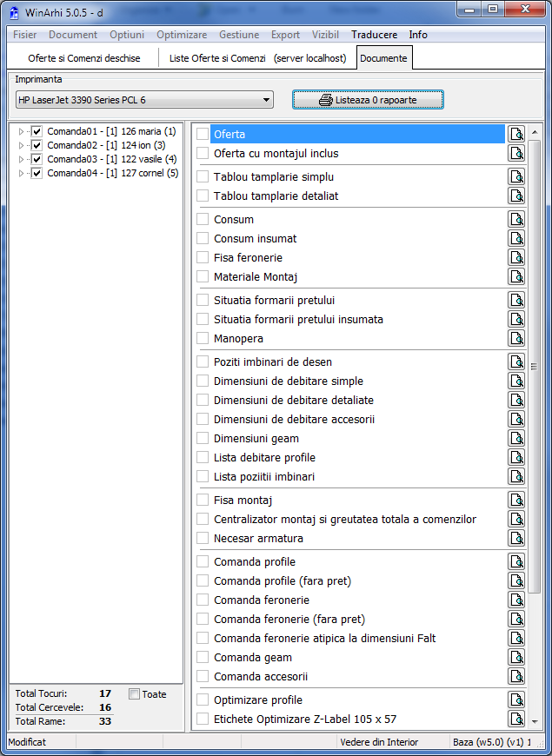Select the Comanda02 124 ion tree row
The height and width of the screenshot is (756, 552).
click(x=106, y=145)
